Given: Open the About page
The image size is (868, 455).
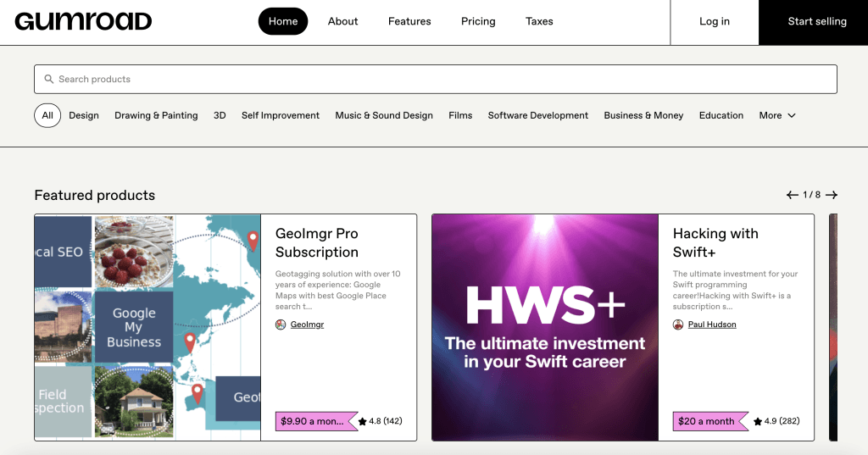Looking at the screenshot, I should pos(342,21).
